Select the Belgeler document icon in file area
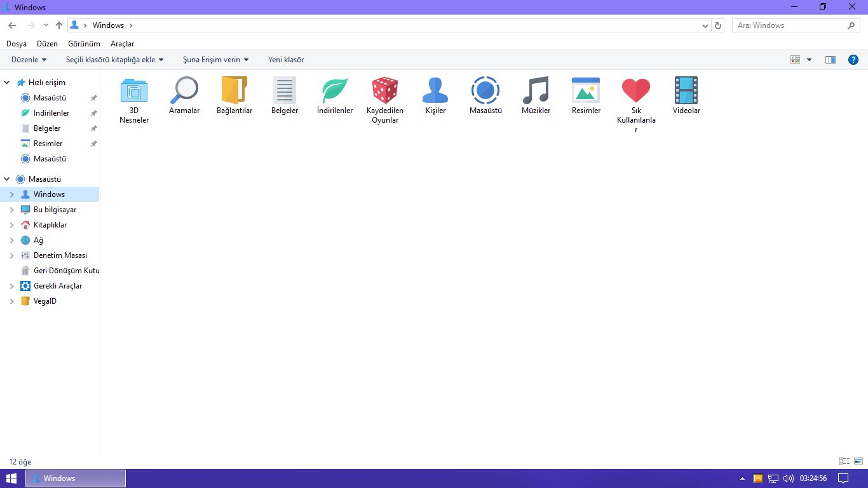This screenshot has width=868, height=488. point(285,90)
